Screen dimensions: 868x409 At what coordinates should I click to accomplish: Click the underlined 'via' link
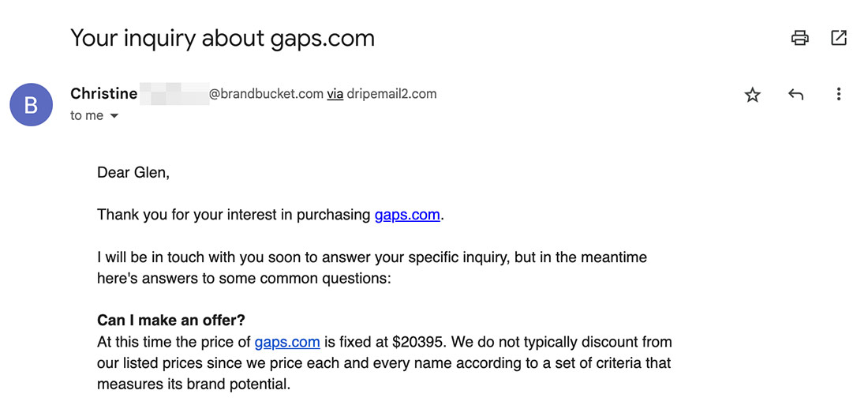[335, 94]
